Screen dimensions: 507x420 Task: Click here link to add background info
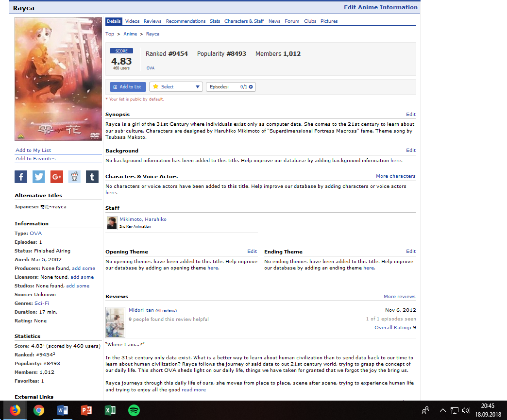[396, 160]
